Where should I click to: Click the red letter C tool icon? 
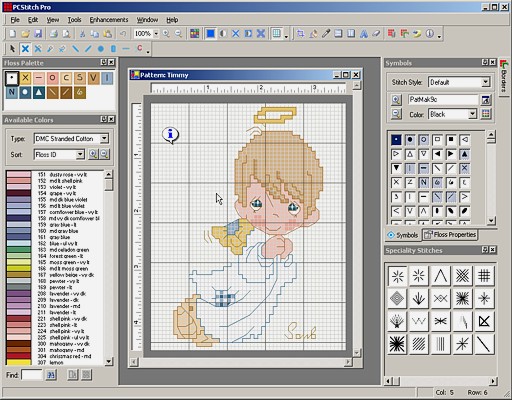coord(140,48)
